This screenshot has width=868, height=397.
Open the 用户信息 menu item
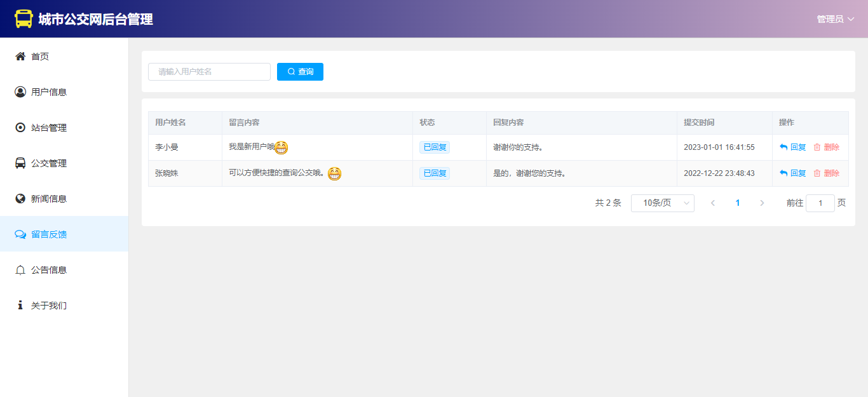[x=64, y=92]
